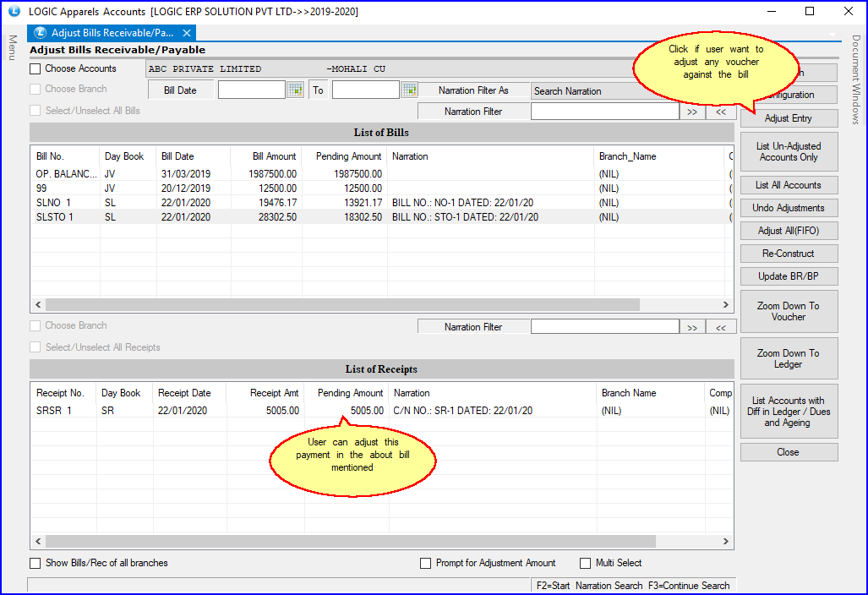Click next-match arrows for the bills Narration Filter
The height and width of the screenshot is (595, 868).
tap(692, 112)
